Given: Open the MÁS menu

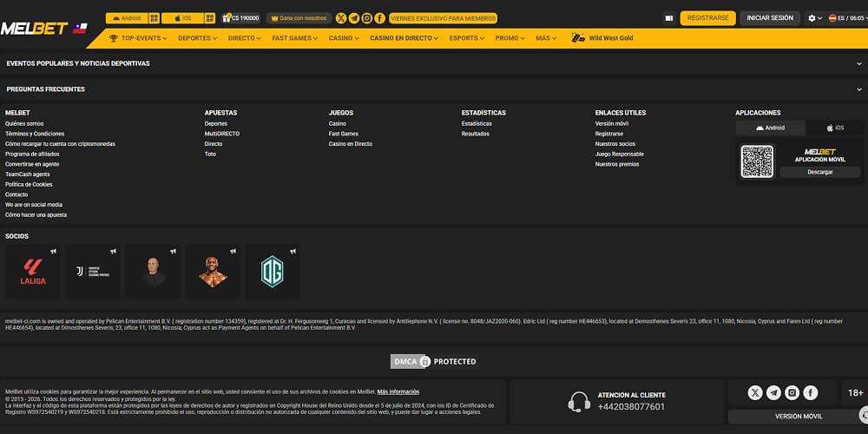Looking at the screenshot, I should 546,38.
